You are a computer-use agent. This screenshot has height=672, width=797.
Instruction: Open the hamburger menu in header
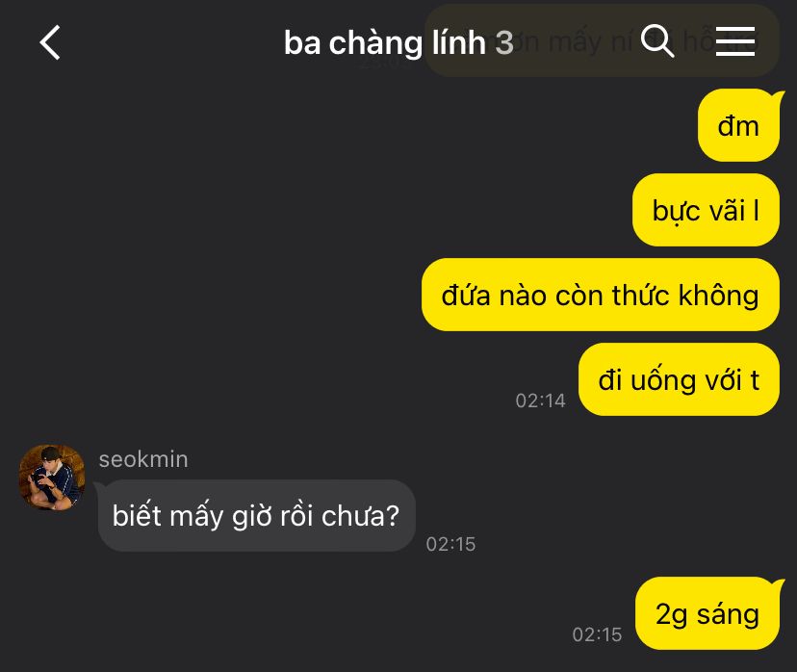coord(735,41)
